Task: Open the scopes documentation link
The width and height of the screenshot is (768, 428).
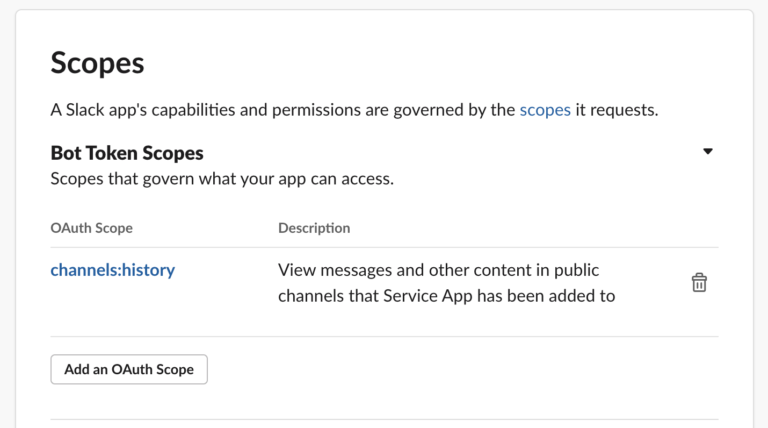Action: (545, 110)
